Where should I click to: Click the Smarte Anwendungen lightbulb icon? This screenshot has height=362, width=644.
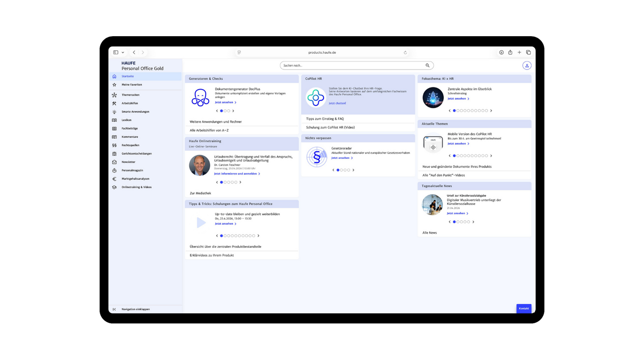coord(114,112)
